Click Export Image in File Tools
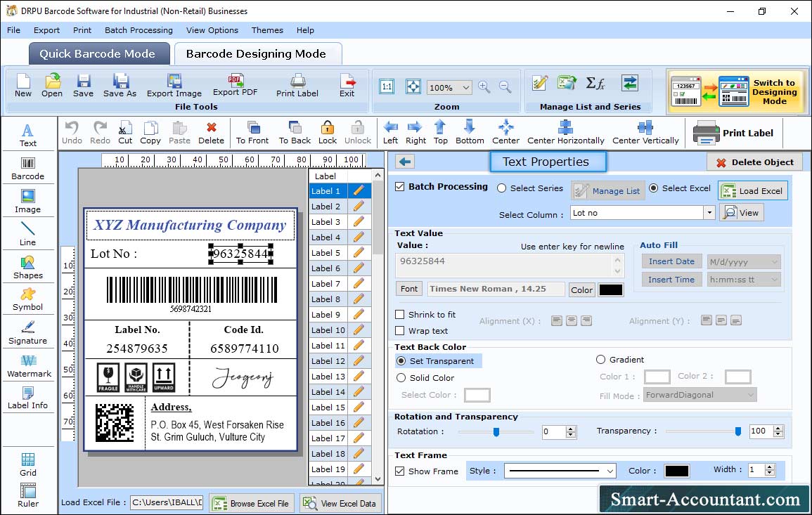 (x=174, y=86)
